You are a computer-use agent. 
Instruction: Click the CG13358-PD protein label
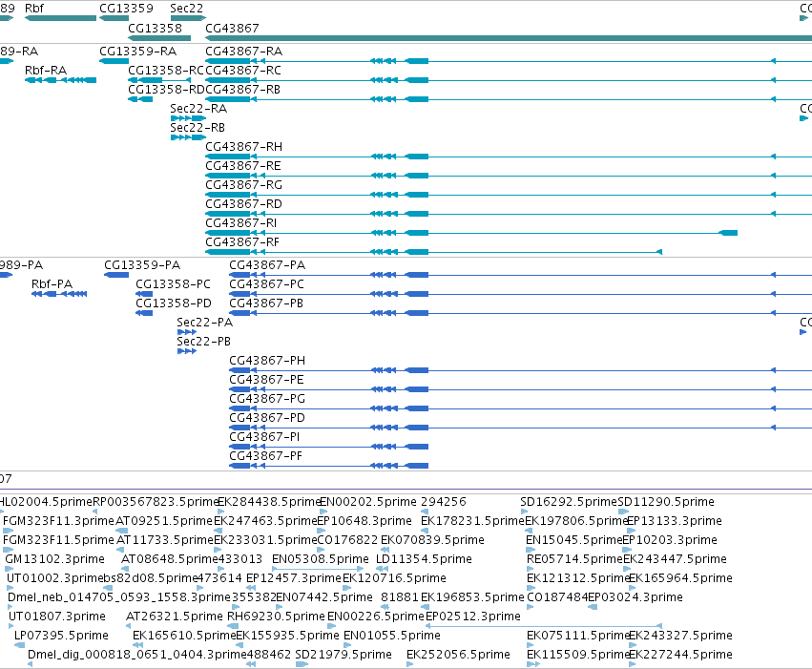174,303
